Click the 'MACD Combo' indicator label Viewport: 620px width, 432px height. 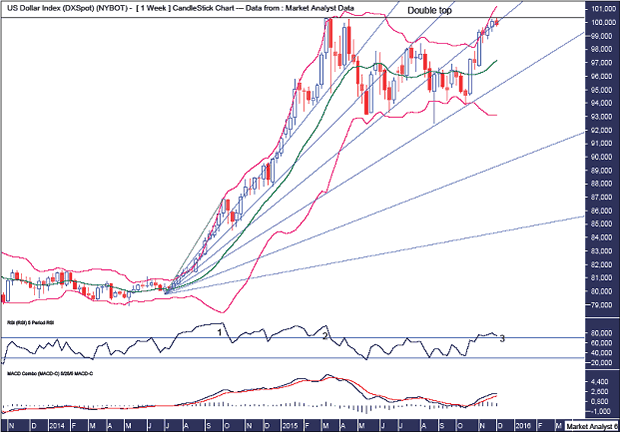pyautogui.click(x=50, y=373)
